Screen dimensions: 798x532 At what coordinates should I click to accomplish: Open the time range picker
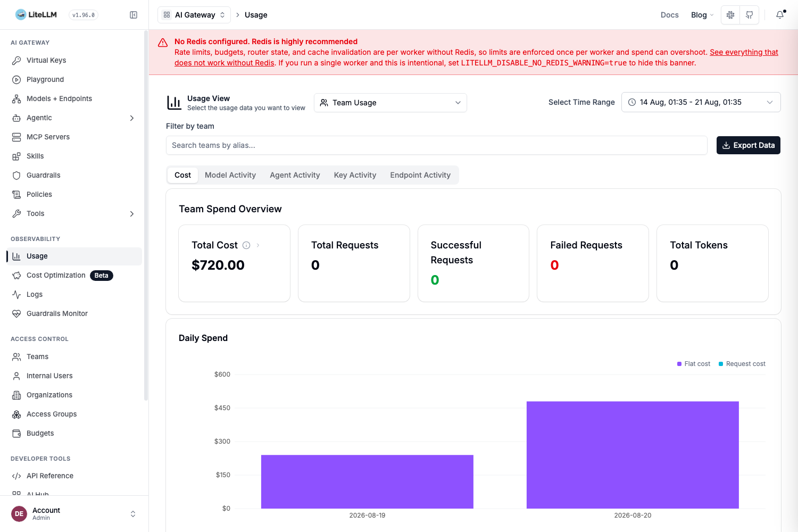tap(701, 102)
